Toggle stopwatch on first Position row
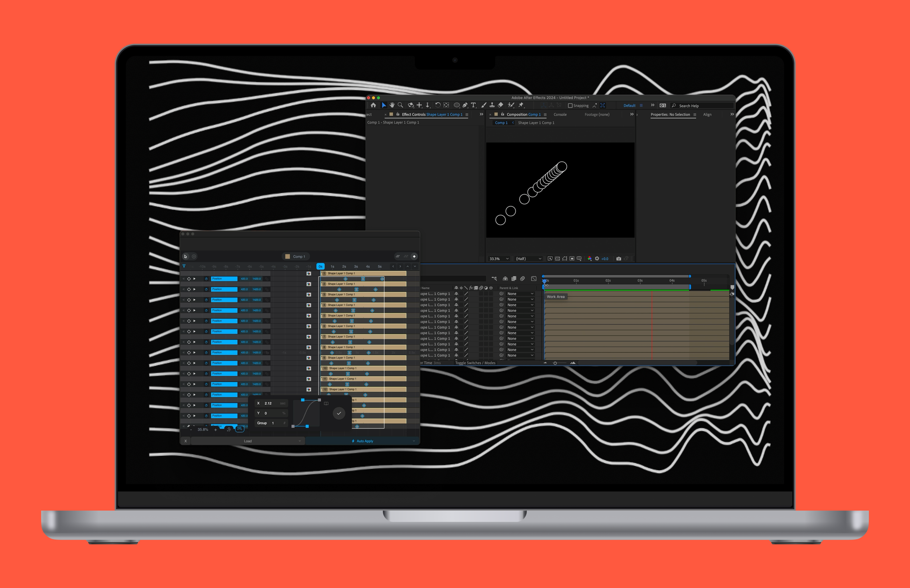910x588 pixels. (x=206, y=279)
